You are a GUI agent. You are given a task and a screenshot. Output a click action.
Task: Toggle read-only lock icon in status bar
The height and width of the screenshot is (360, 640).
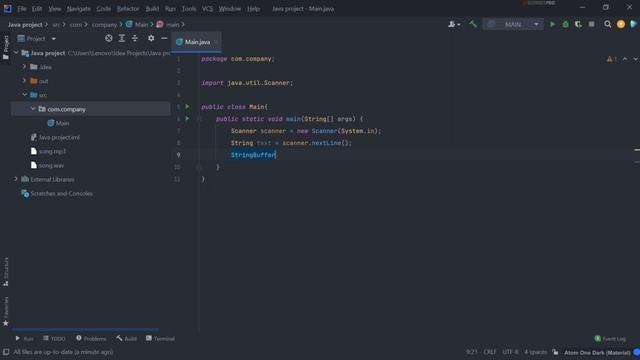coord(555,352)
